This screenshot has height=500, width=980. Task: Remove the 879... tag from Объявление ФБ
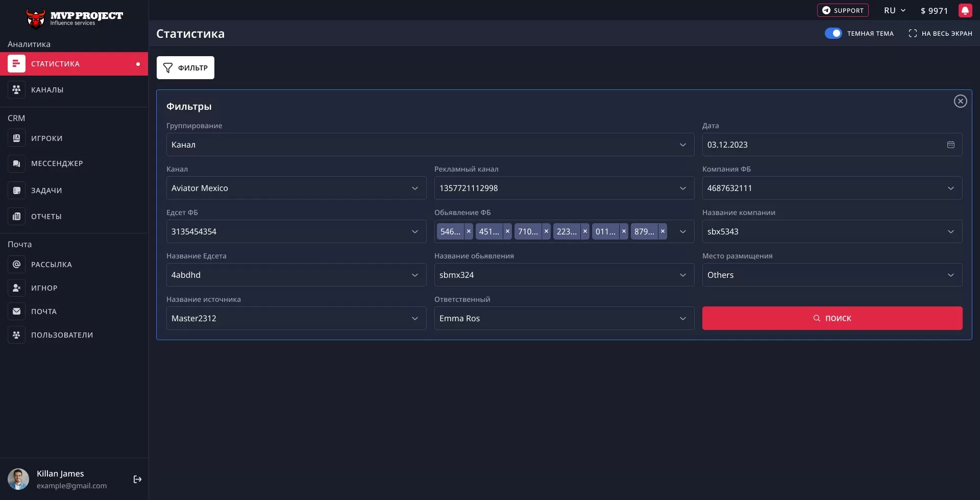tap(663, 231)
